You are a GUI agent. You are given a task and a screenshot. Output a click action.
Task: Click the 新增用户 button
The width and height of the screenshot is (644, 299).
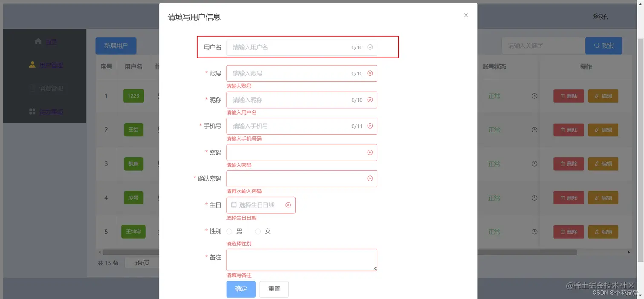(116, 45)
